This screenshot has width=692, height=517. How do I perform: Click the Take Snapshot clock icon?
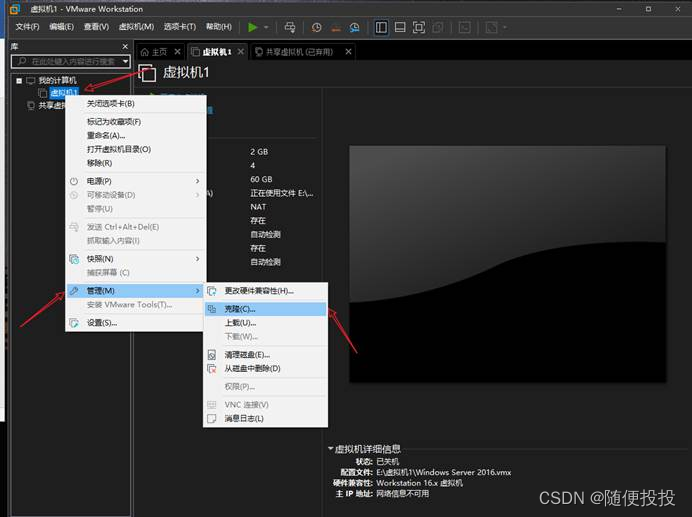pyautogui.click(x=316, y=27)
